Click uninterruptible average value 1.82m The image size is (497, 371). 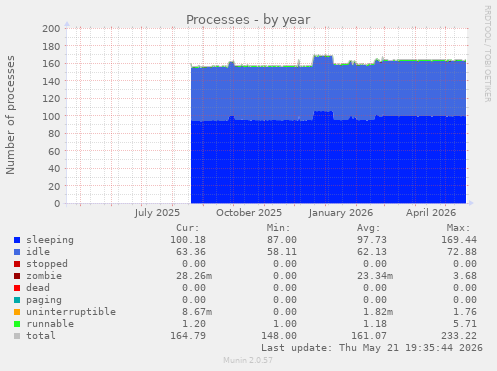(378, 312)
